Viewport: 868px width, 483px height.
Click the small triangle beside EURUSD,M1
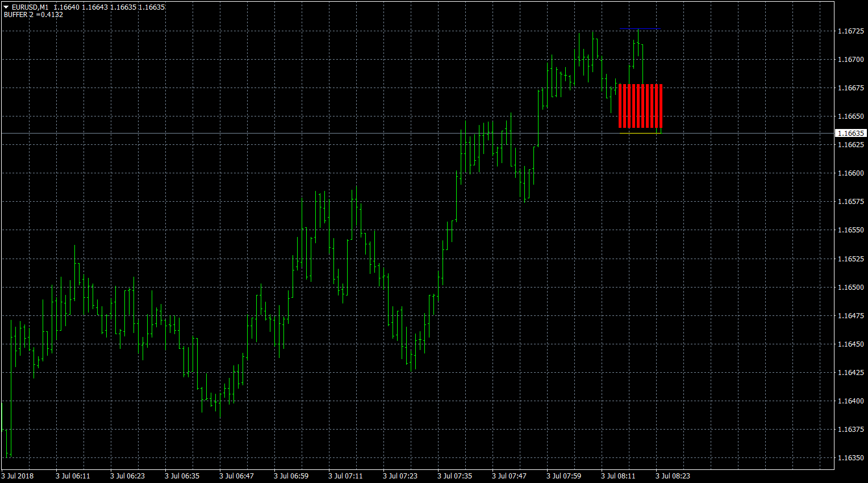coord(6,7)
